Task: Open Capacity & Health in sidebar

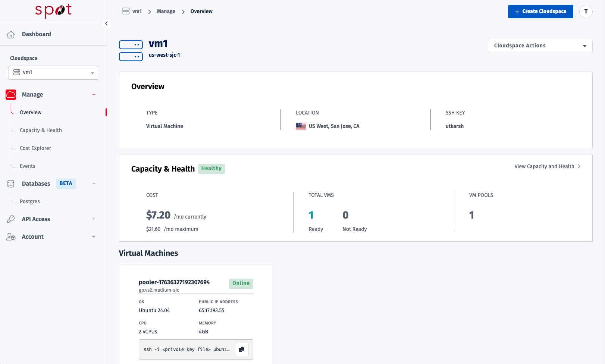Action: 41,130
